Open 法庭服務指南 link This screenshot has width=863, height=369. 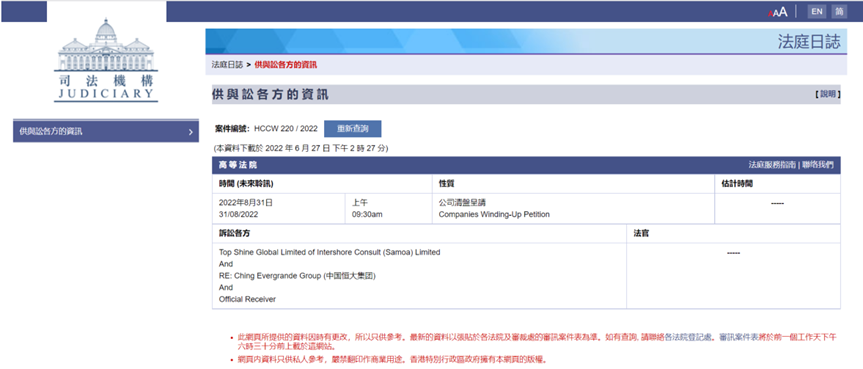pos(772,165)
